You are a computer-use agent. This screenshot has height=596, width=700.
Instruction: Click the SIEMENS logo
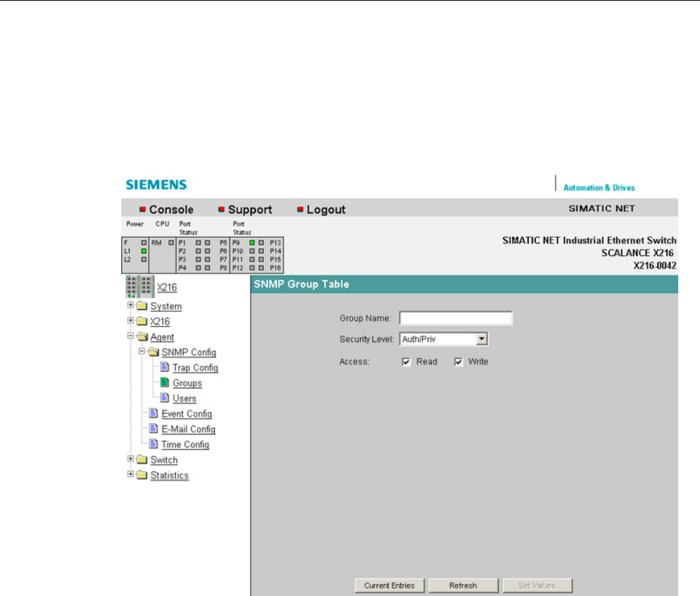(x=156, y=185)
